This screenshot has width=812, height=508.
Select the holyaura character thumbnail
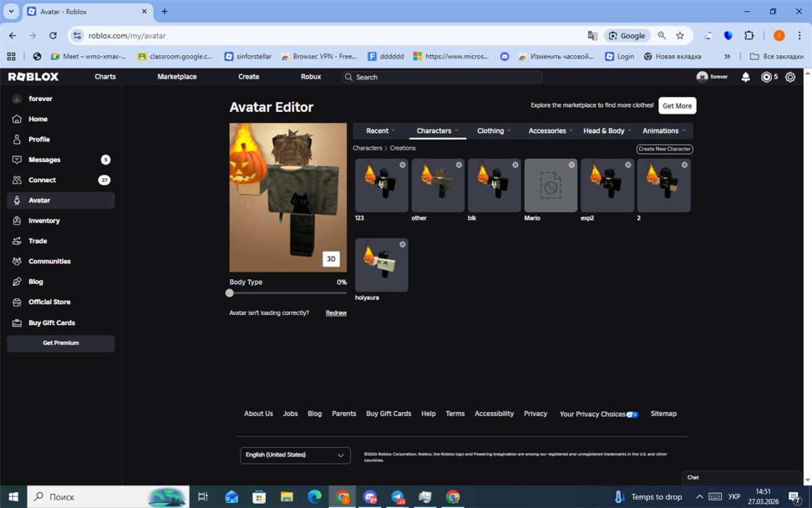pyautogui.click(x=381, y=264)
